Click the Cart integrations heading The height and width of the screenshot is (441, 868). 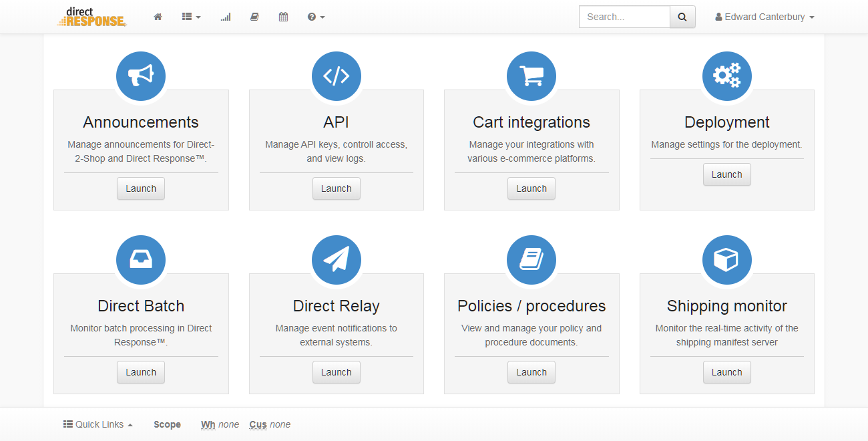tap(531, 122)
